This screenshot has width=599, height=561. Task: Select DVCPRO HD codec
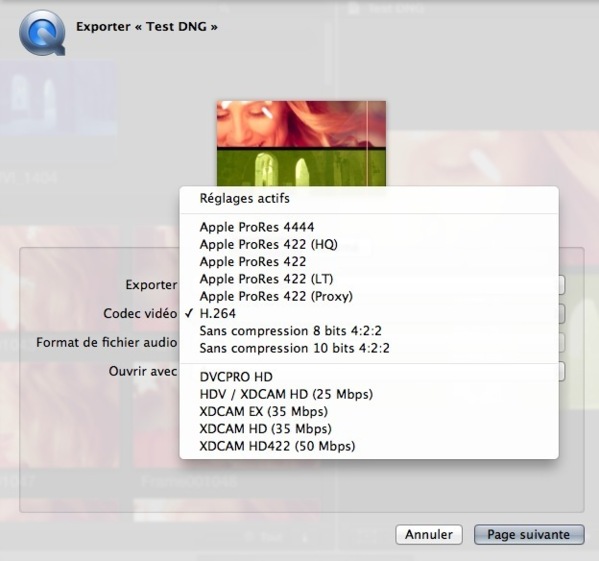point(369,377)
